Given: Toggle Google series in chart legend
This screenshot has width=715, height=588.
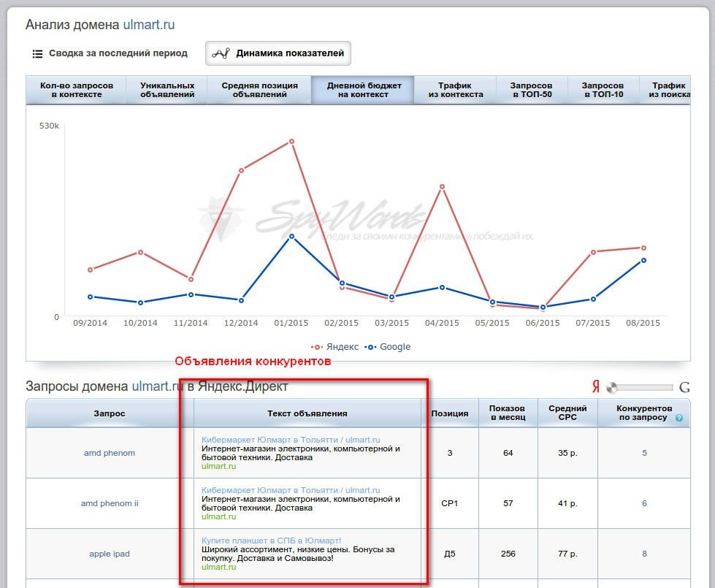Looking at the screenshot, I should click(x=390, y=347).
